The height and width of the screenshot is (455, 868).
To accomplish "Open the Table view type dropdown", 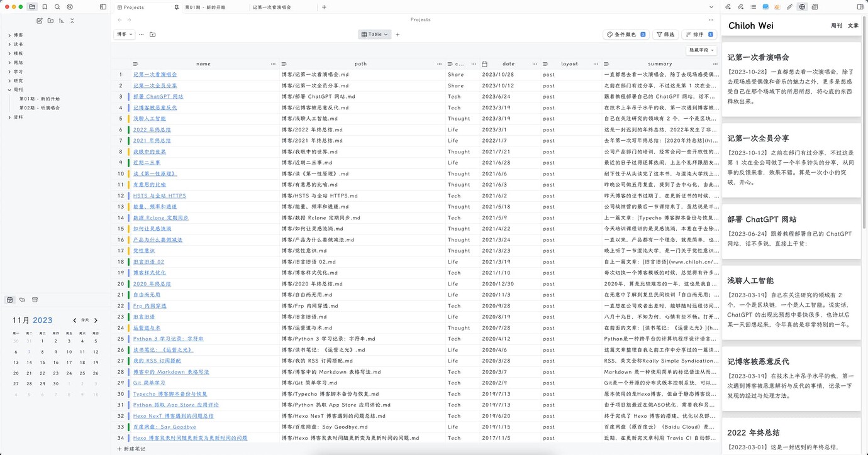I will [375, 35].
